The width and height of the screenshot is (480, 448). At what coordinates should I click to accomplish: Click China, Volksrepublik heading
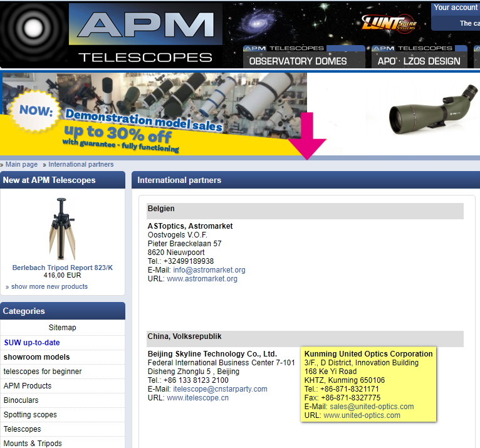[184, 336]
